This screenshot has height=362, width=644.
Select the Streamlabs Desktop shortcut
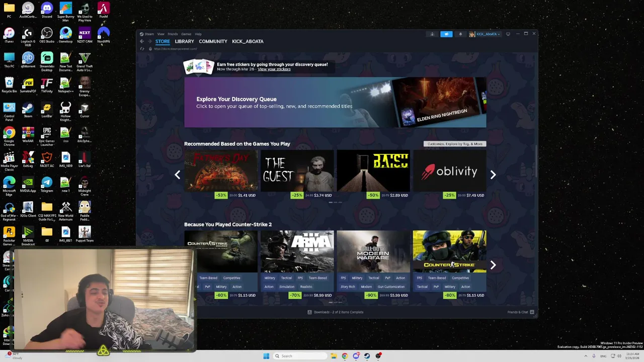(x=47, y=62)
